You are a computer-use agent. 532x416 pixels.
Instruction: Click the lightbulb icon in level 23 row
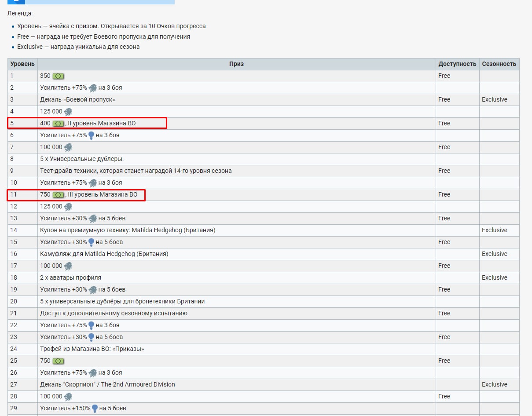pyautogui.click(x=91, y=337)
